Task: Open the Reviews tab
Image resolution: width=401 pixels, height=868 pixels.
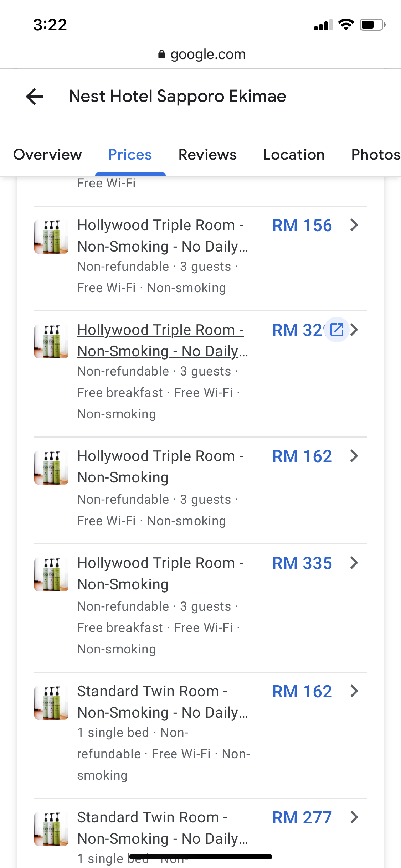Action: click(207, 155)
